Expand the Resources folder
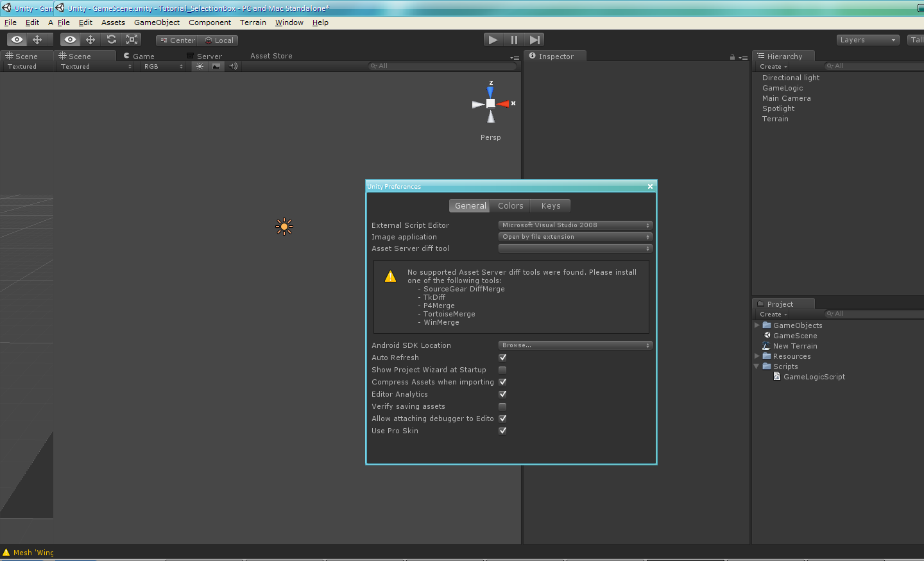The image size is (924, 561). [757, 356]
